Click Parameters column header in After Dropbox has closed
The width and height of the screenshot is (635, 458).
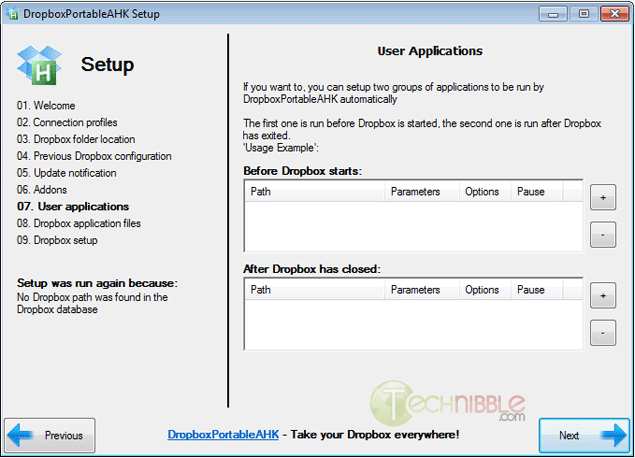422,290
